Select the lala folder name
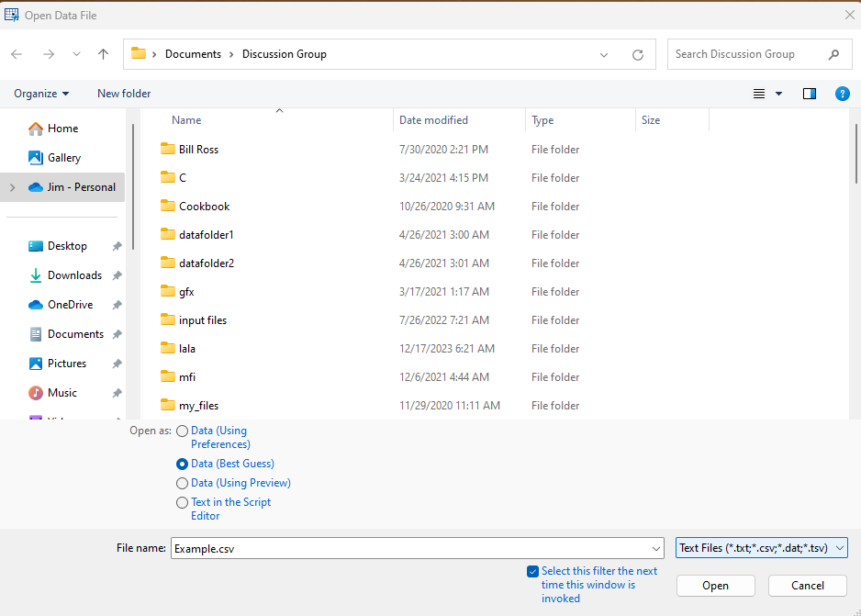861x616 pixels. coord(186,349)
